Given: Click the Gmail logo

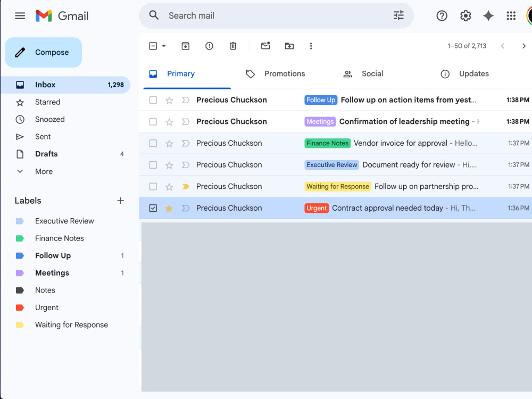Looking at the screenshot, I should coord(62,15).
